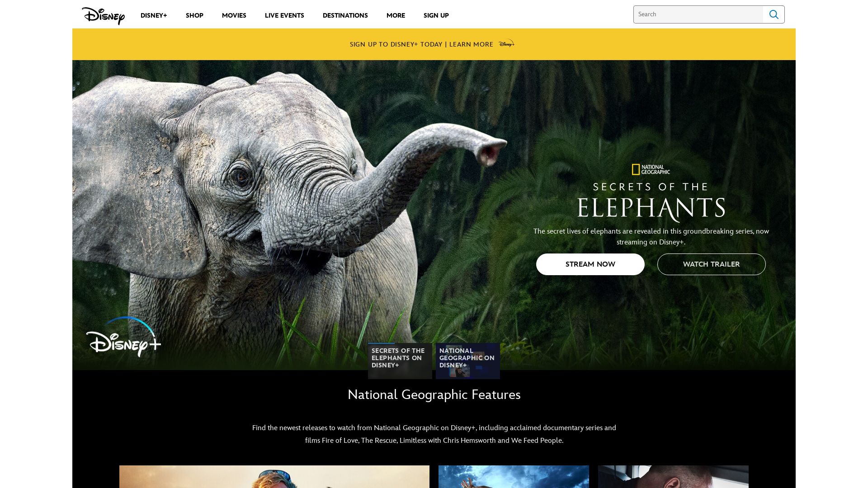Click Sign up to Disney+ today banner text
This screenshot has height=488, width=868.
pos(421,44)
